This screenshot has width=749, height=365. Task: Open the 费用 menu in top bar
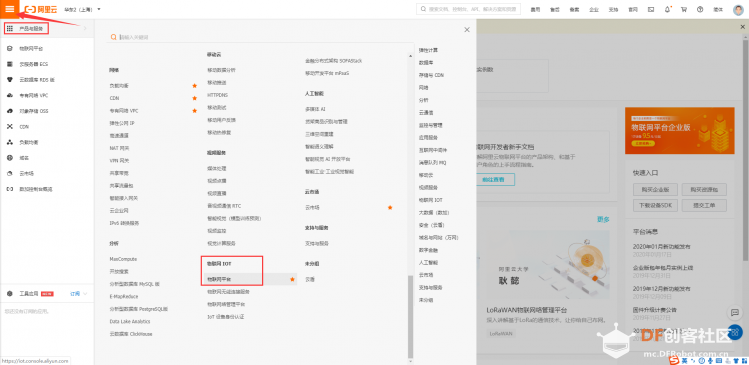tap(535, 9)
